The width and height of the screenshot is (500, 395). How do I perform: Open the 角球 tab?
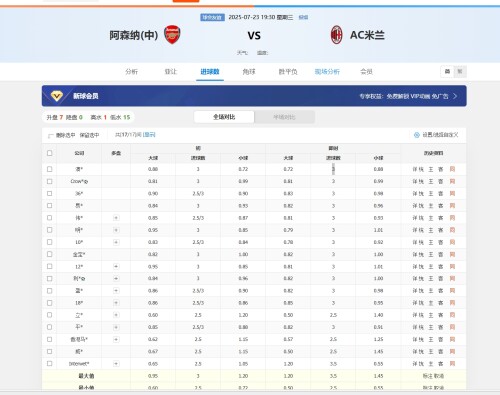tap(249, 71)
